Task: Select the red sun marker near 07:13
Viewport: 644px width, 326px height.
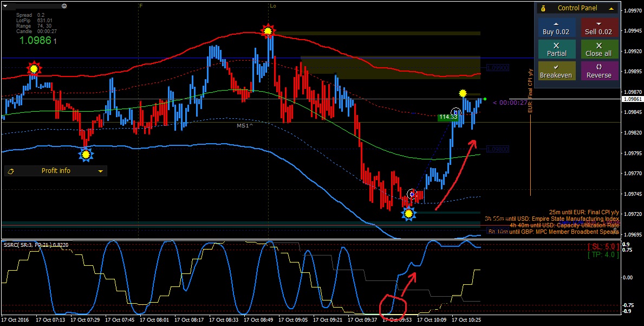Action: pyautogui.click(x=34, y=69)
